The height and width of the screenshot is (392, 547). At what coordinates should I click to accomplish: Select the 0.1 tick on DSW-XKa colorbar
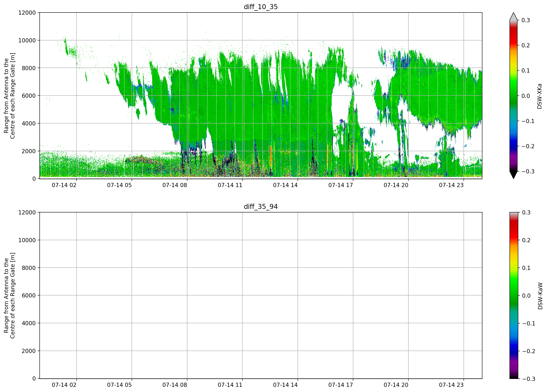526,71
